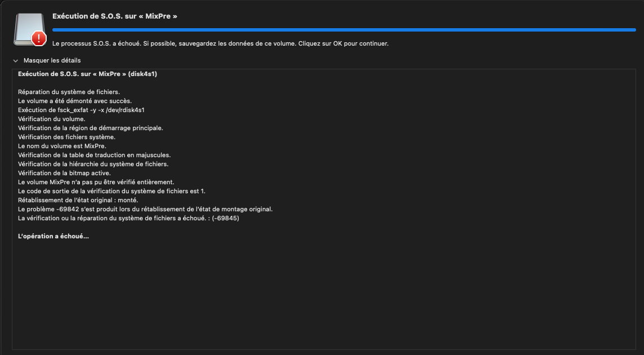Click the "Le nom du volume est MixPre" line
This screenshot has height=355, width=644.
tap(62, 146)
